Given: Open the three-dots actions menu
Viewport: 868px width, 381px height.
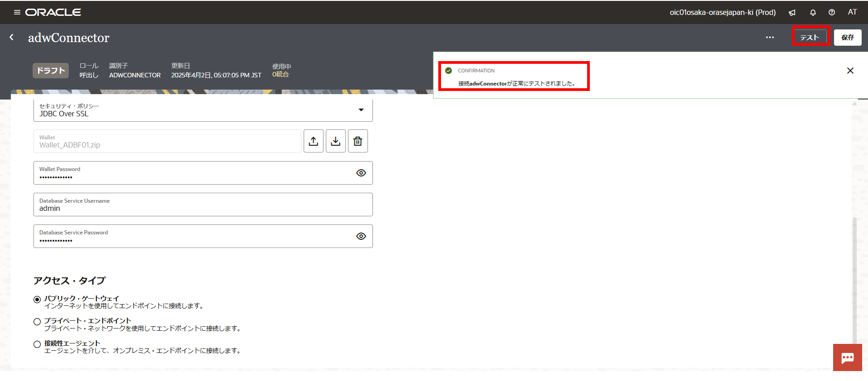Looking at the screenshot, I should click(770, 38).
